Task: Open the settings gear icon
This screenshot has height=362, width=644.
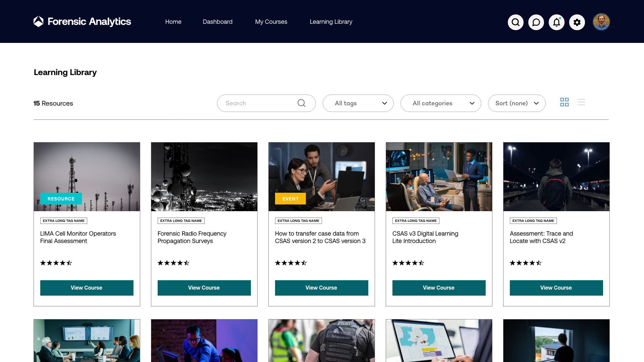Action: coord(577,22)
